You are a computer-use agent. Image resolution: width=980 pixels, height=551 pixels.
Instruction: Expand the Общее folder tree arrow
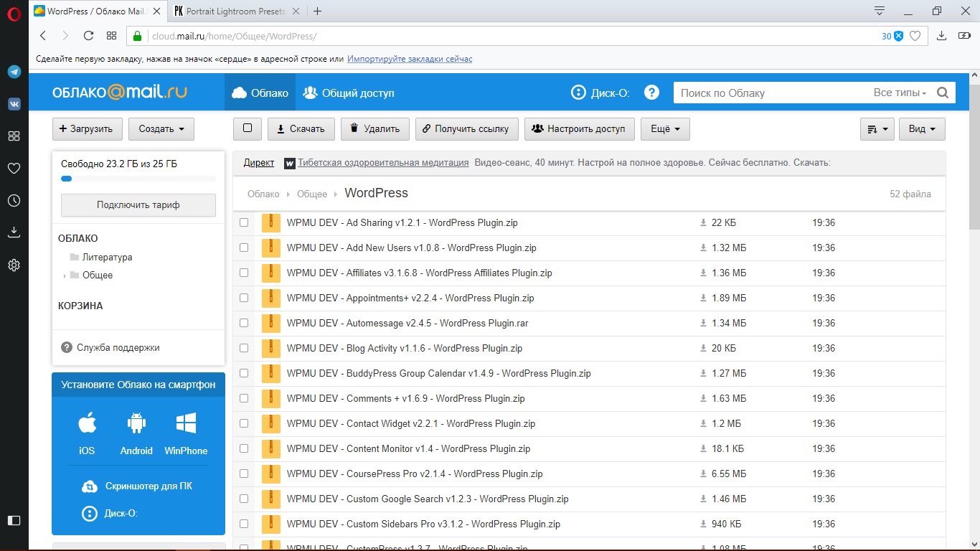tap(65, 275)
